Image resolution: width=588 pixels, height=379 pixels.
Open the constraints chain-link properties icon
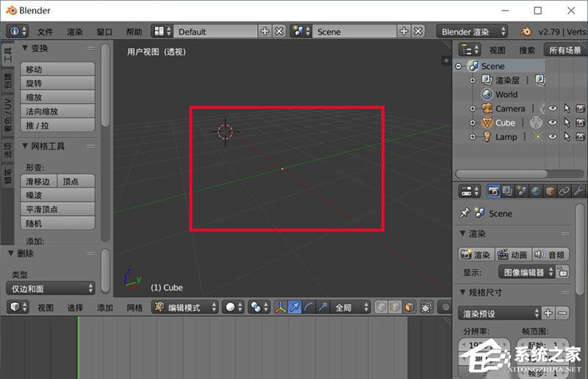(x=564, y=191)
